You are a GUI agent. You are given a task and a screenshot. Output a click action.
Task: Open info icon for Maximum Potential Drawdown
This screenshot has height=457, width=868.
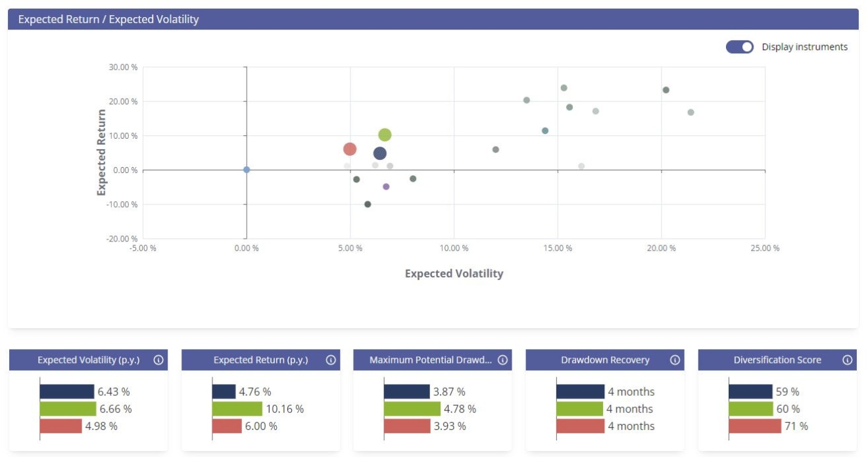point(503,360)
